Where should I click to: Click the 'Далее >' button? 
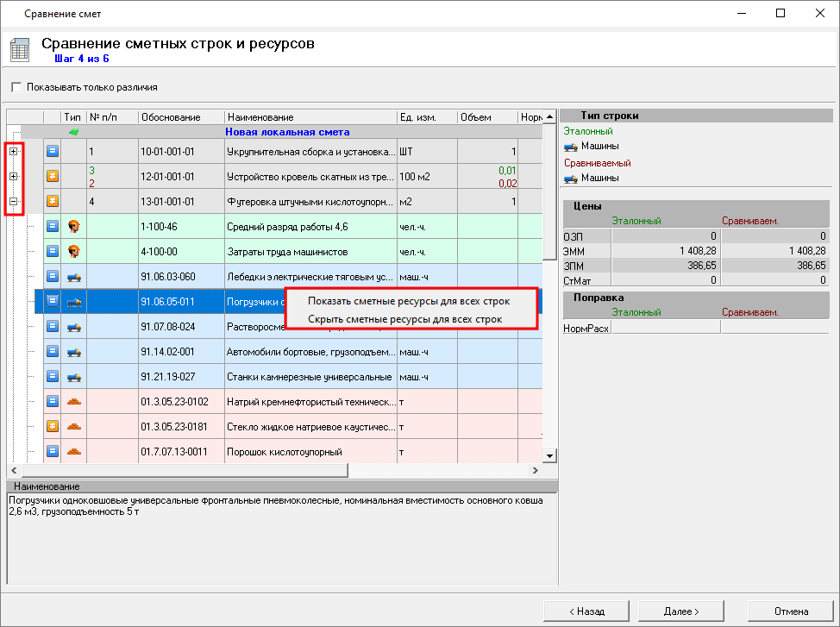tap(681, 611)
